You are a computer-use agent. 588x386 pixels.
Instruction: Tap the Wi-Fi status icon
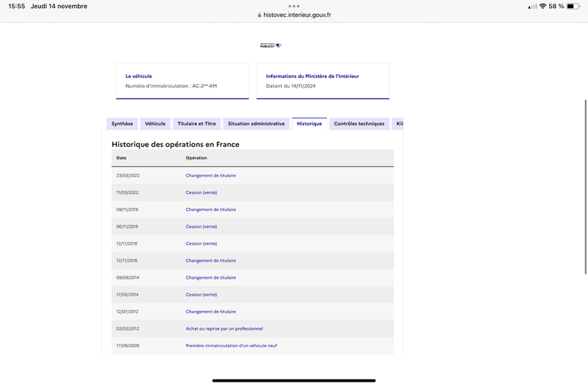tap(542, 7)
